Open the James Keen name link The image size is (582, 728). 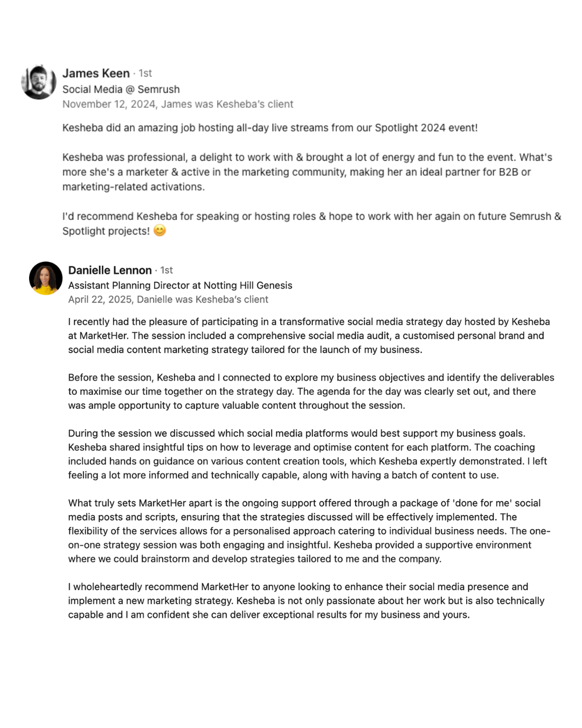96,73
